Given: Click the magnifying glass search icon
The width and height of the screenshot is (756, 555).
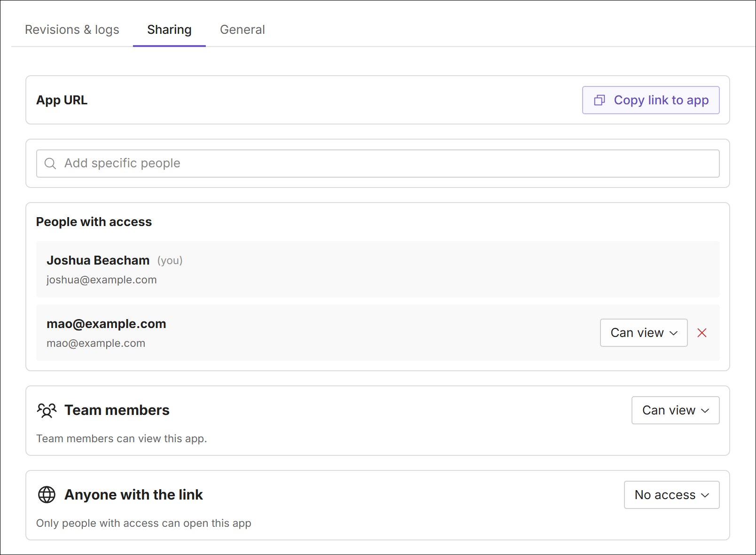Looking at the screenshot, I should click(x=50, y=163).
